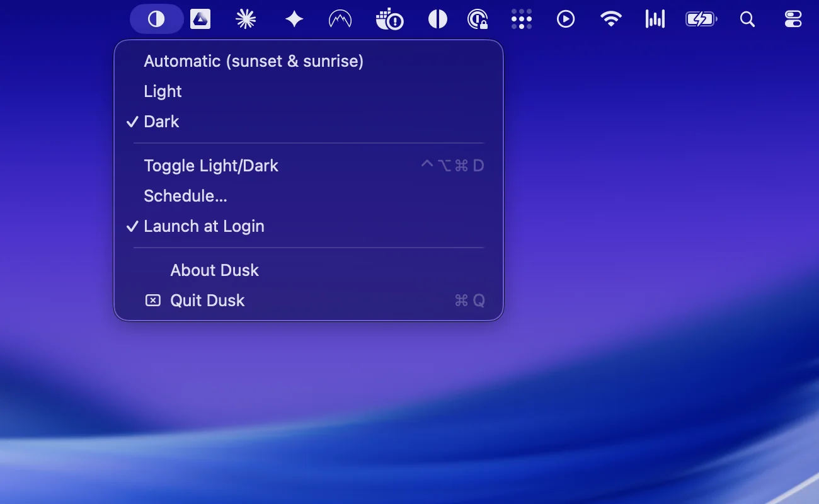Open the battery charging status menu

click(701, 20)
